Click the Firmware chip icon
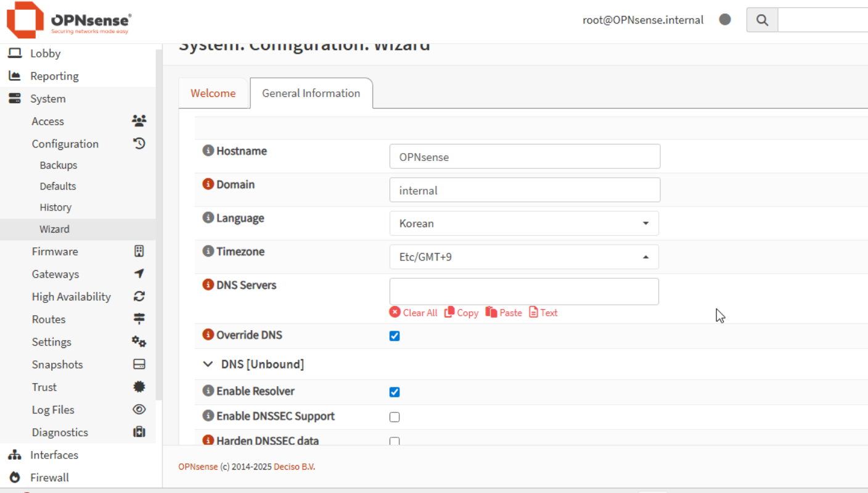868x493 pixels. point(139,251)
